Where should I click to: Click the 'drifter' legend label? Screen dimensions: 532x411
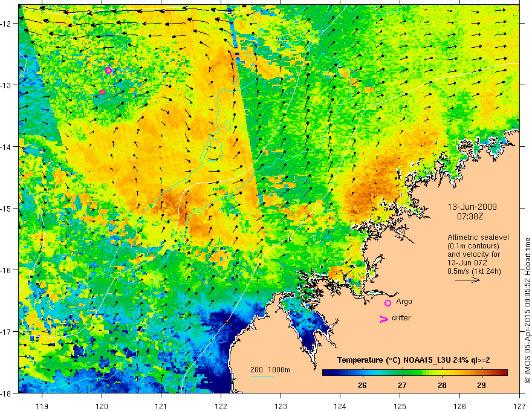401,318
